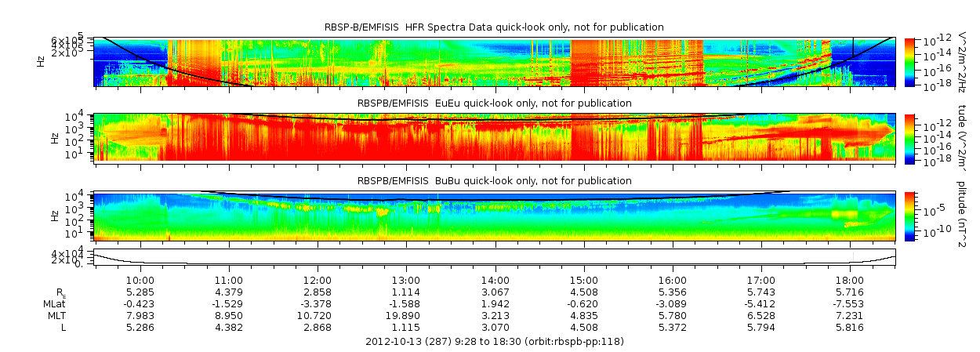Click the MLat value -7.553
The width and height of the screenshot is (980, 352).
(x=851, y=303)
